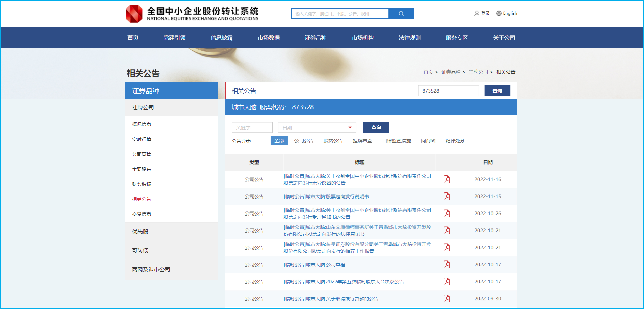Open PDF icon for 2022-11-16 announcement
Viewport: 644px width, 309px height.
click(x=447, y=179)
